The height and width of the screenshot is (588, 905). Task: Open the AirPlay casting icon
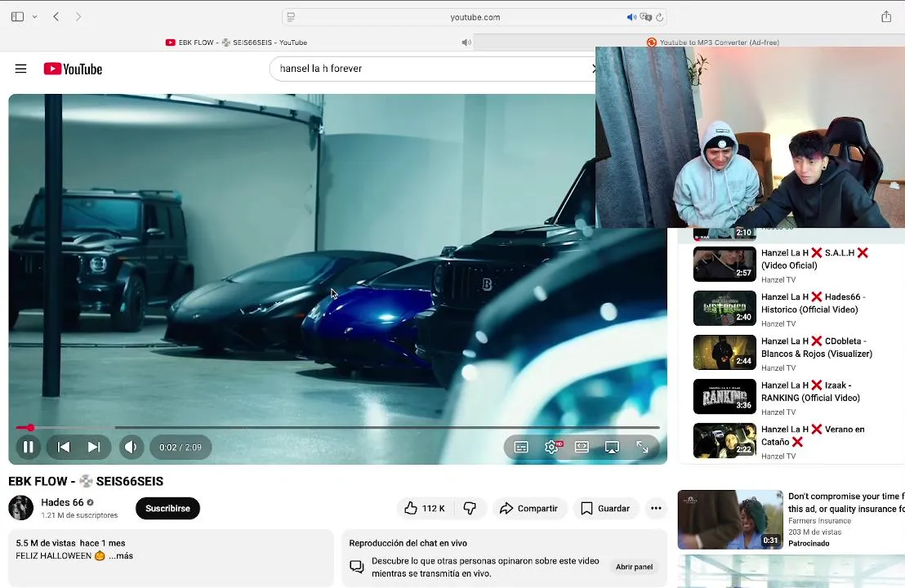[x=612, y=448]
